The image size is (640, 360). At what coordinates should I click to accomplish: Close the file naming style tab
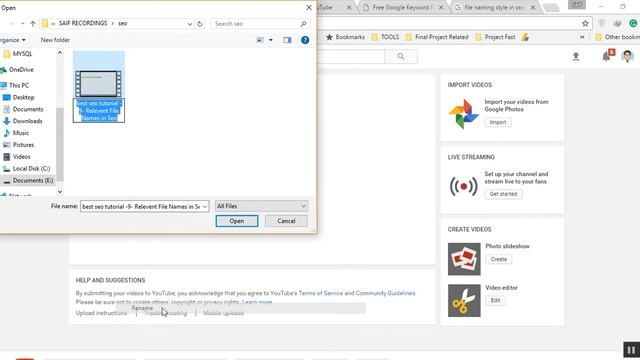[533, 7]
